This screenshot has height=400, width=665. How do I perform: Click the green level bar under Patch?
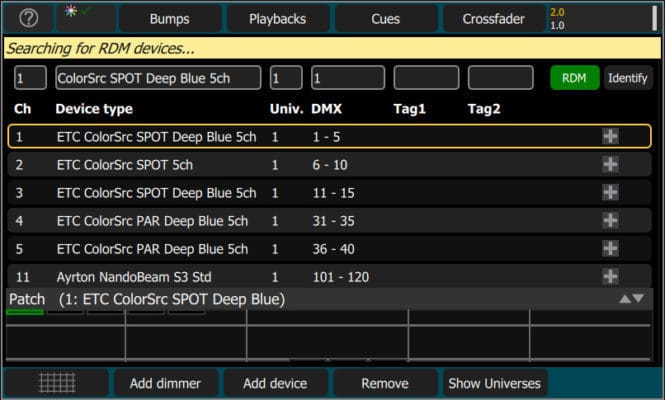[x=25, y=313]
